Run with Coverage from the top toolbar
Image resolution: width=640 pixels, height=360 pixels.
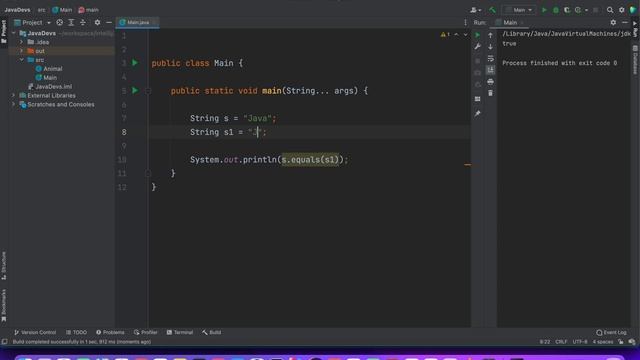[567, 10]
